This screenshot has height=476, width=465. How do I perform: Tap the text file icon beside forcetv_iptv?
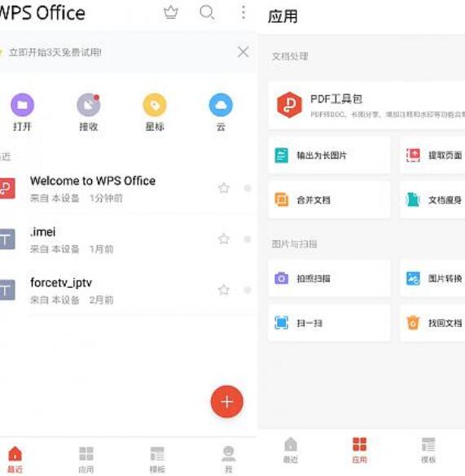point(7,290)
